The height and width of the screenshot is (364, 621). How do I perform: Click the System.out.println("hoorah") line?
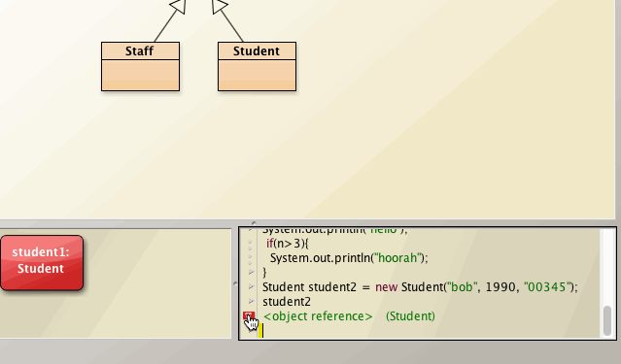click(x=349, y=258)
